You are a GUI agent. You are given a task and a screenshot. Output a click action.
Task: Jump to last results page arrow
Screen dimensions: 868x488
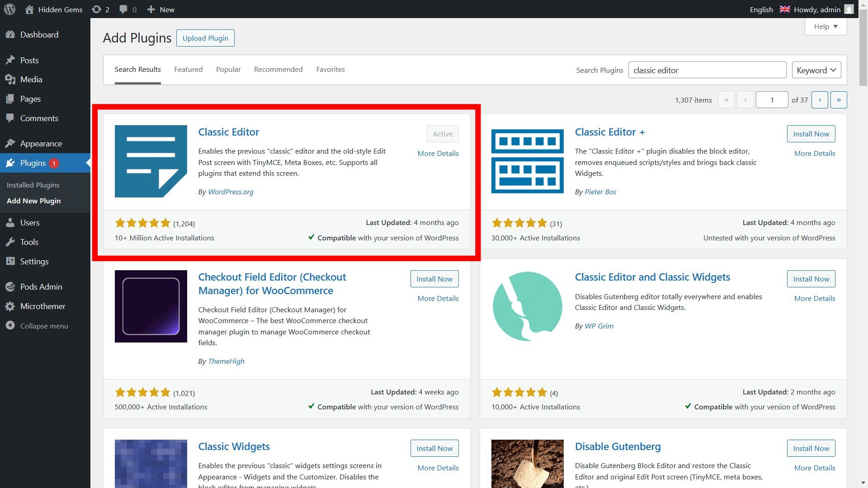point(838,100)
